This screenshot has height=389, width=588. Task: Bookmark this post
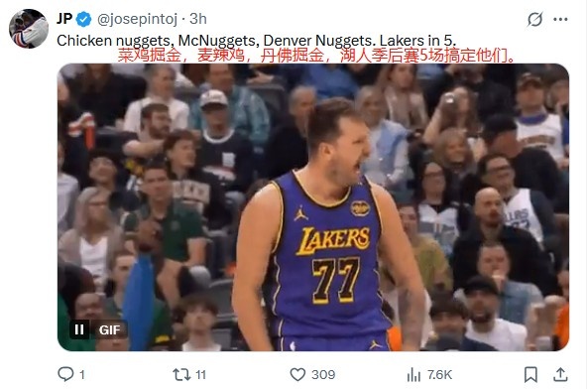(x=530, y=374)
